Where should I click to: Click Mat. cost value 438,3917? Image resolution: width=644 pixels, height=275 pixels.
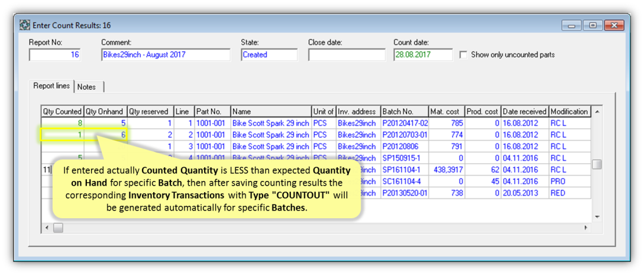pyautogui.click(x=446, y=169)
